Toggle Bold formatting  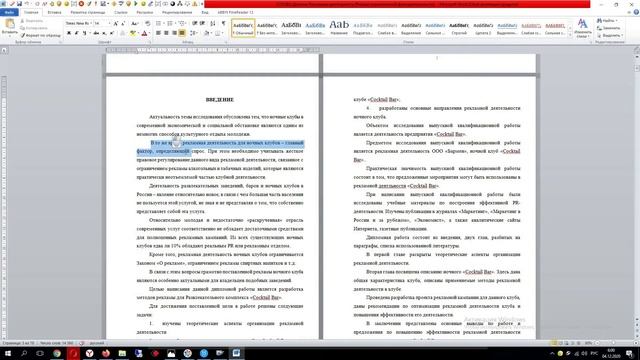tap(69, 33)
